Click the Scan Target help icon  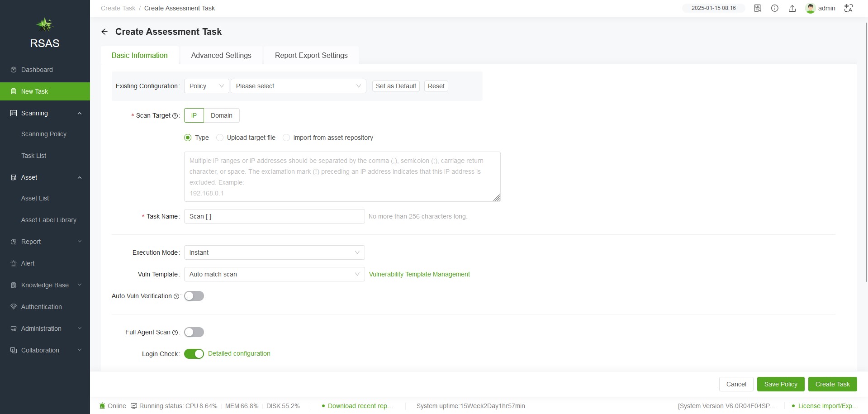coord(175,116)
